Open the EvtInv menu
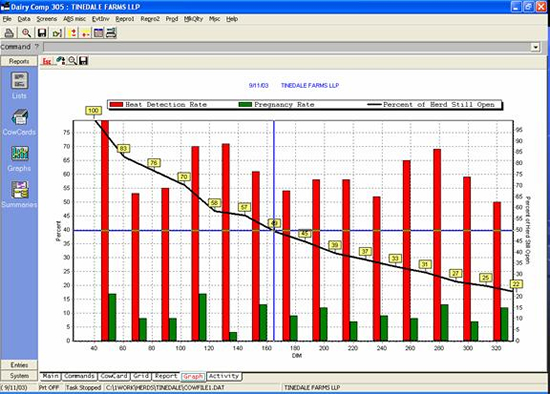This screenshot has width=550, height=394. (x=101, y=19)
